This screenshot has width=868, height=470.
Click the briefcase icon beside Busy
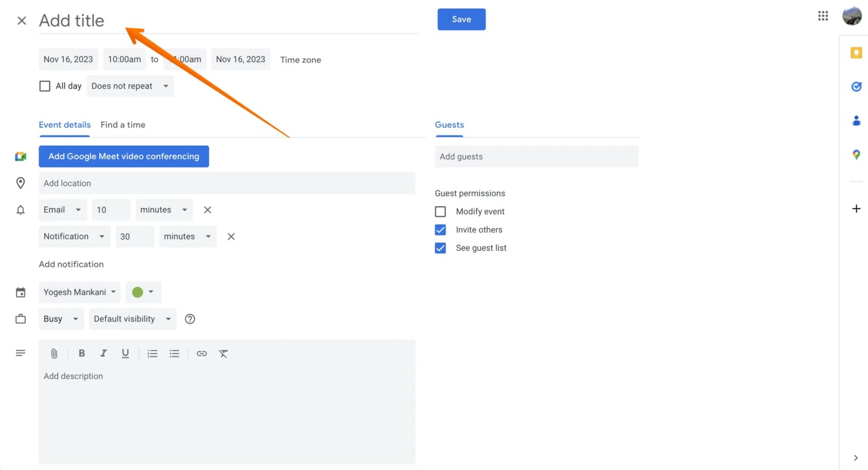[x=20, y=319]
